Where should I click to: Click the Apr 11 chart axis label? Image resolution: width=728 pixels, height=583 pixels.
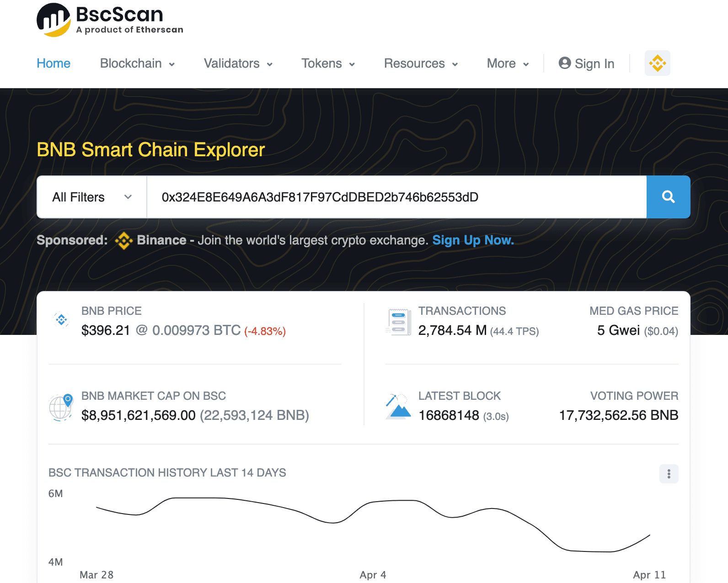(649, 575)
